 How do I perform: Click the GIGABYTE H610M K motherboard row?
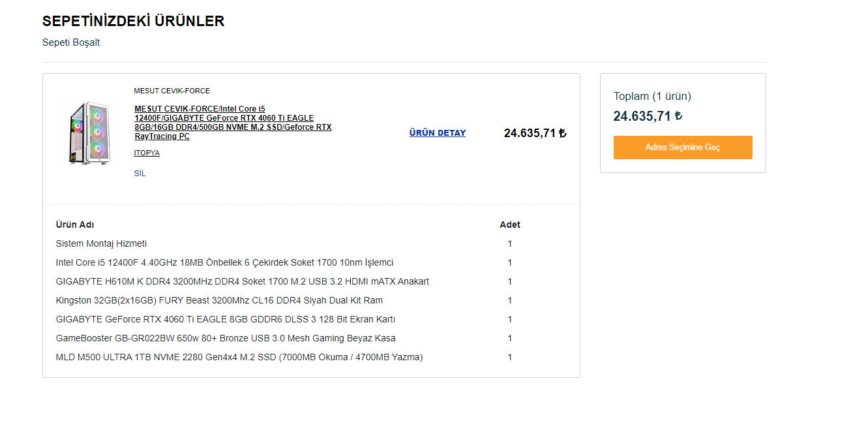coord(242,281)
